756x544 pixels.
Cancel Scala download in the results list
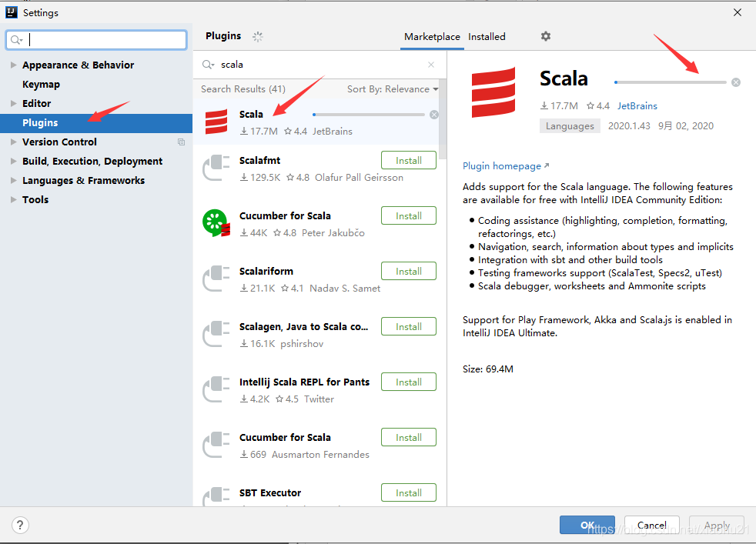[434, 115]
